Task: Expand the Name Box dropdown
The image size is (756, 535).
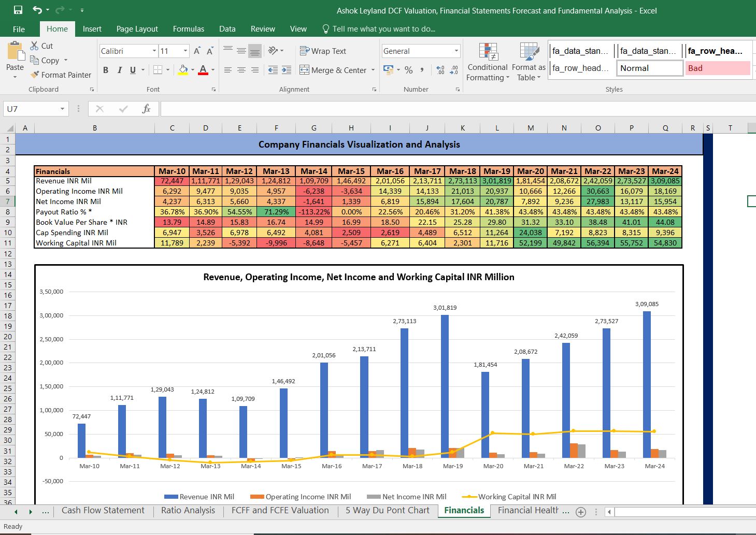Action: pyautogui.click(x=63, y=109)
